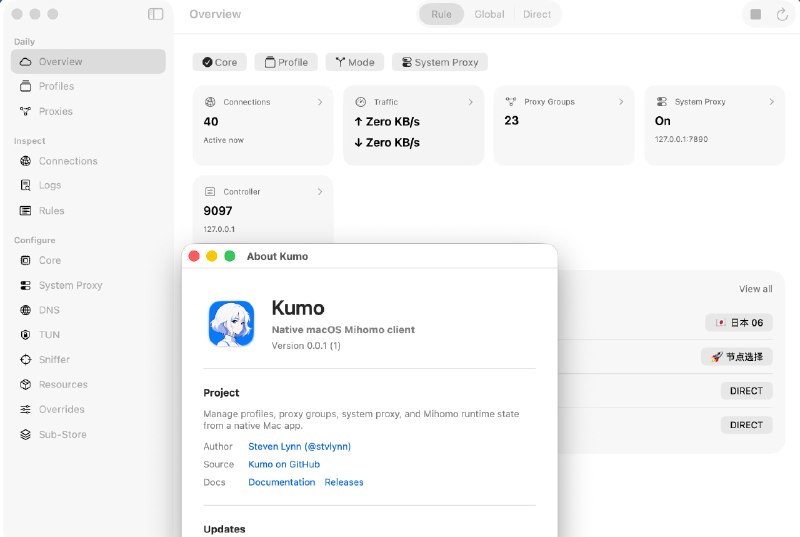Screen dimensions: 800x537
Task: Click the Sub-Store layers icon
Action: [26, 434]
